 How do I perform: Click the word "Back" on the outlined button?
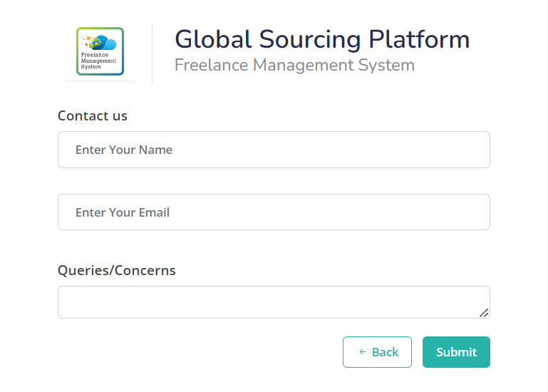tap(386, 352)
